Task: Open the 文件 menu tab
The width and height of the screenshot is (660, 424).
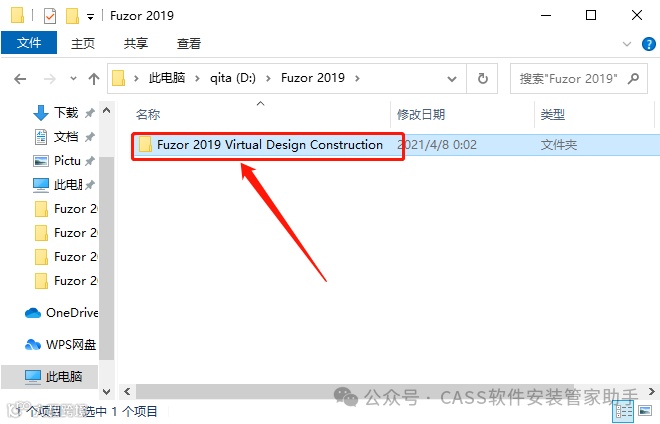Action: point(29,43)
